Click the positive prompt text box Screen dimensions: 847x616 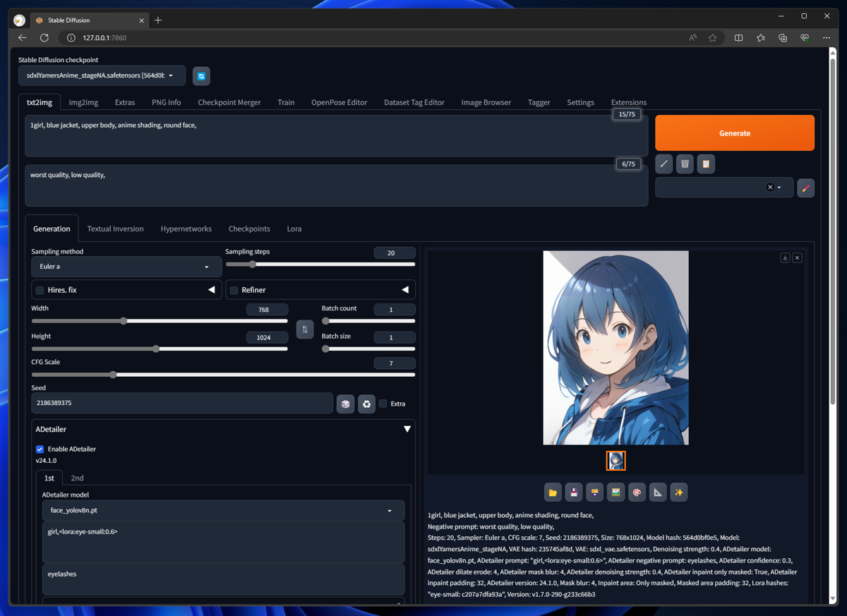(x=336, y=135)
